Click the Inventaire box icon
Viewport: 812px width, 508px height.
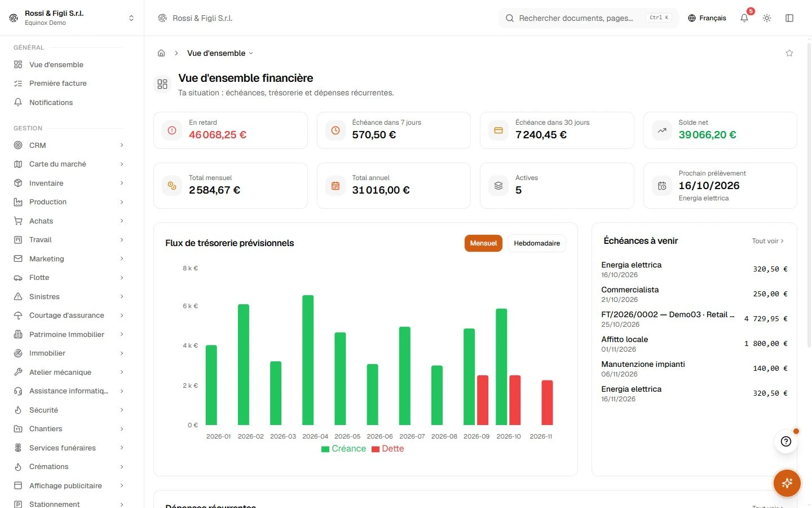tap(18, 183)
